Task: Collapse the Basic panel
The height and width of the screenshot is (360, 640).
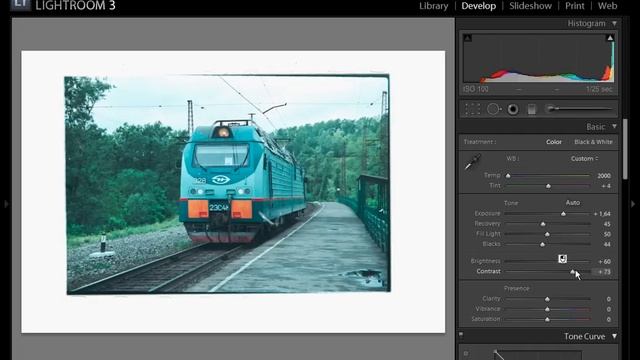Action: click(x=614, y=127)
